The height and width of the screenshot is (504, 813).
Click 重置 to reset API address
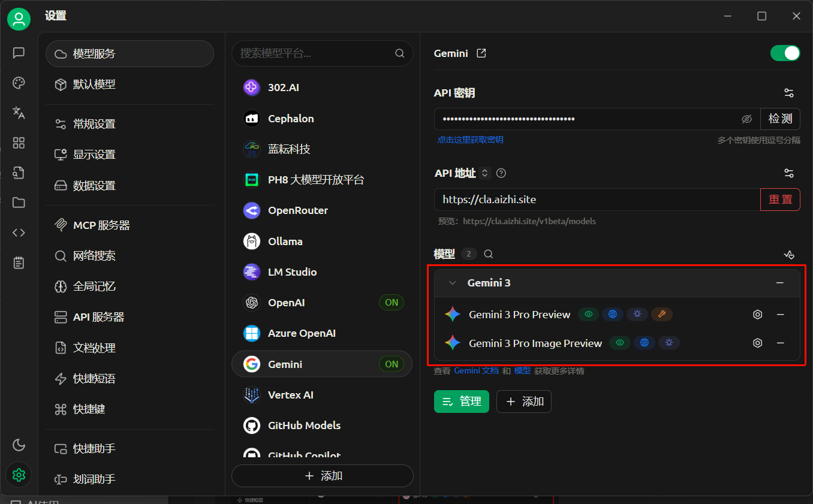[x=780, y=200]
